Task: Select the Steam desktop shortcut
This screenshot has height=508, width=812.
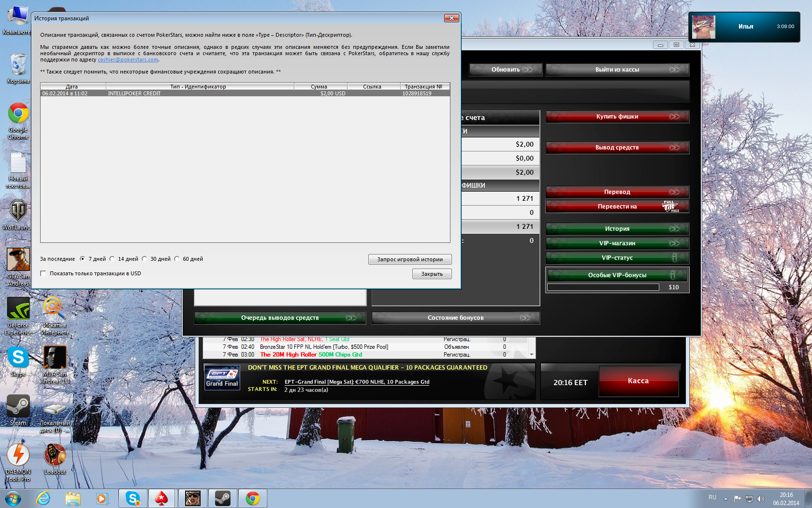Action: [18, 410]
